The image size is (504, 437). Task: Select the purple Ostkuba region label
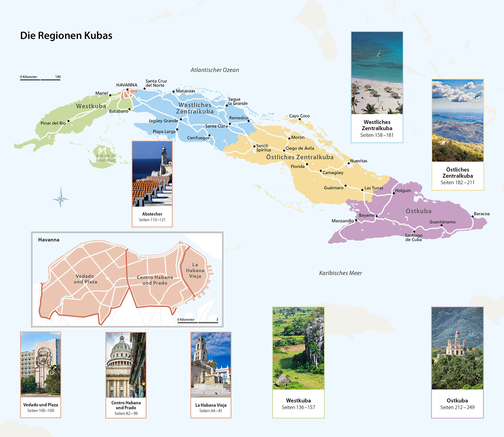418,211
